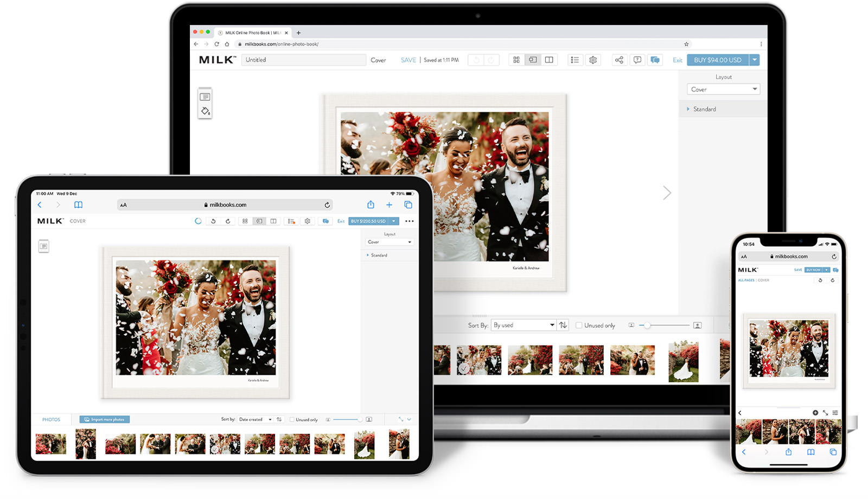Tap the BUY $1230.50 USD button on tablet
The width and height of the screenshot is (868, 499).
tap(368, 221)
